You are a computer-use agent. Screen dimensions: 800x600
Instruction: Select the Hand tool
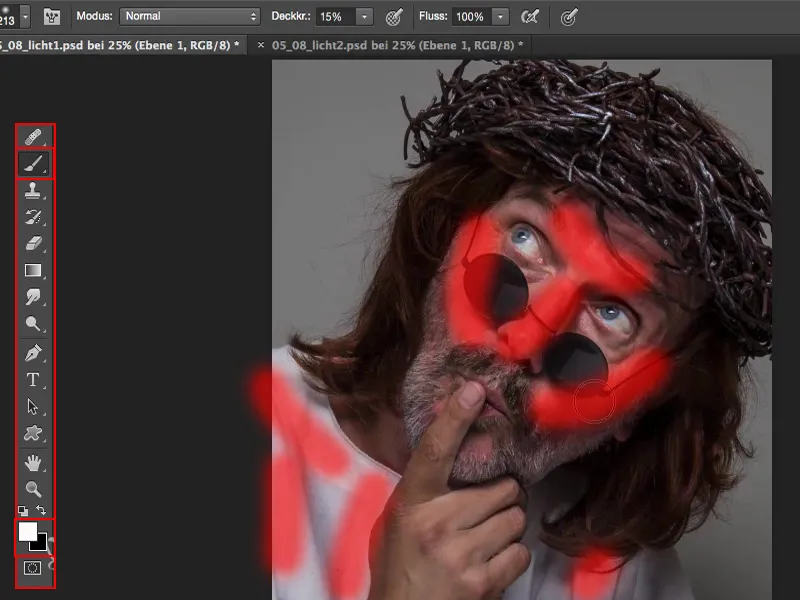pos(33,463)
